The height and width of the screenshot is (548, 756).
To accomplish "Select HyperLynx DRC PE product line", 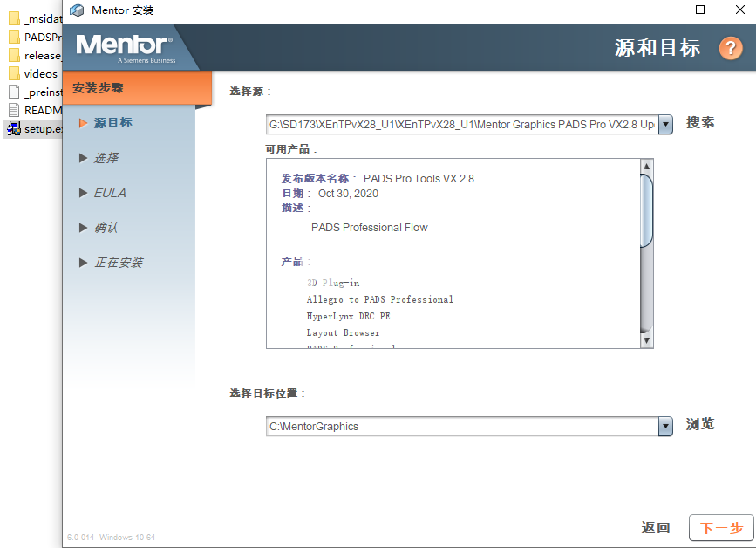I will [349, 316].
